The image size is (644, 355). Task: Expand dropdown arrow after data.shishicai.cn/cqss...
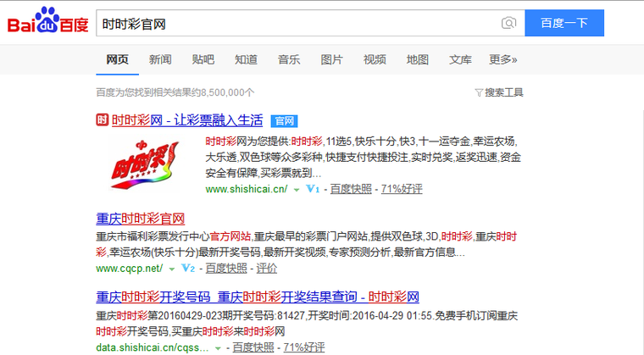click(x=218, y=348)
